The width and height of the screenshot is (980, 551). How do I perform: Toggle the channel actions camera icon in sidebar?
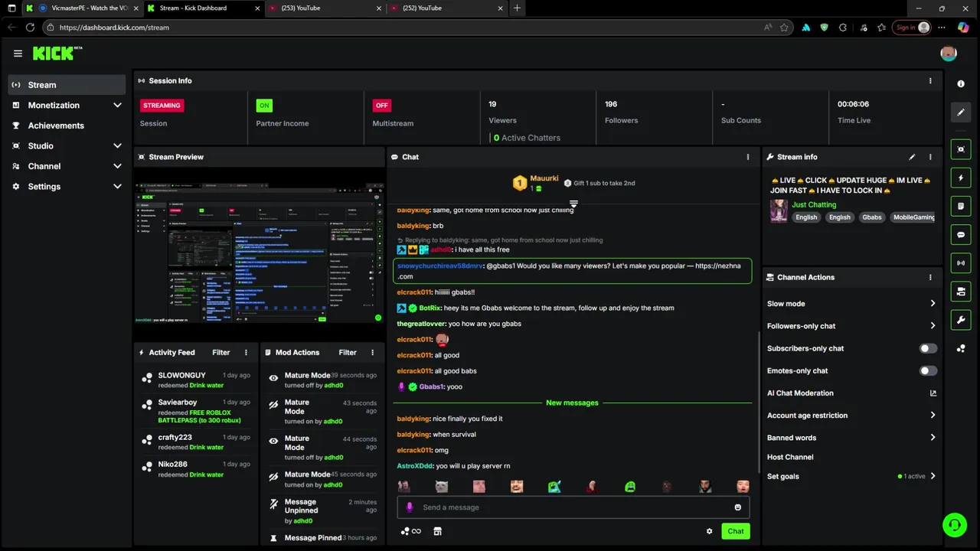(961, 291)
